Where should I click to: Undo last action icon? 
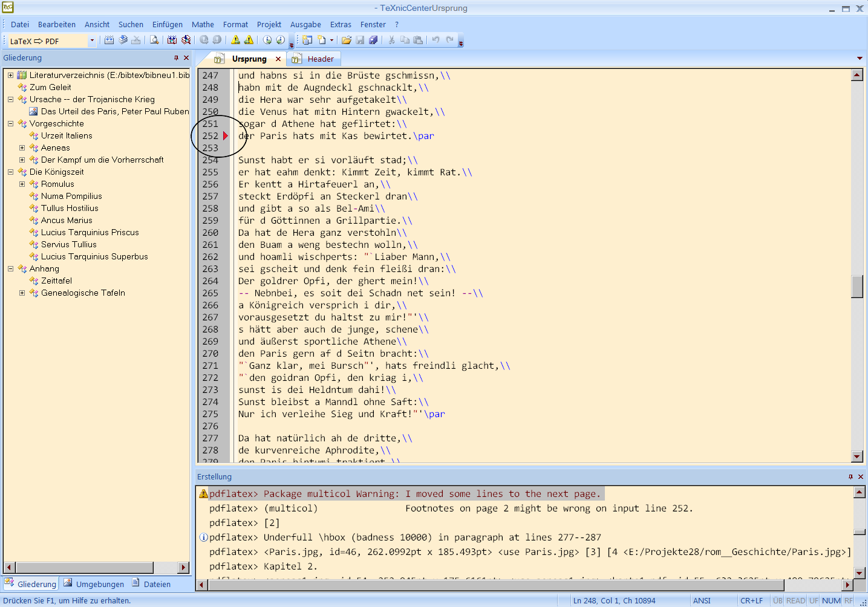click(436, 40)
